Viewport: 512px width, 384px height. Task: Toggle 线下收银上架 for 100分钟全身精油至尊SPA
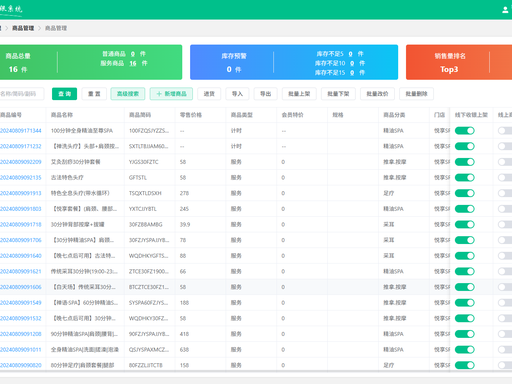465,131
